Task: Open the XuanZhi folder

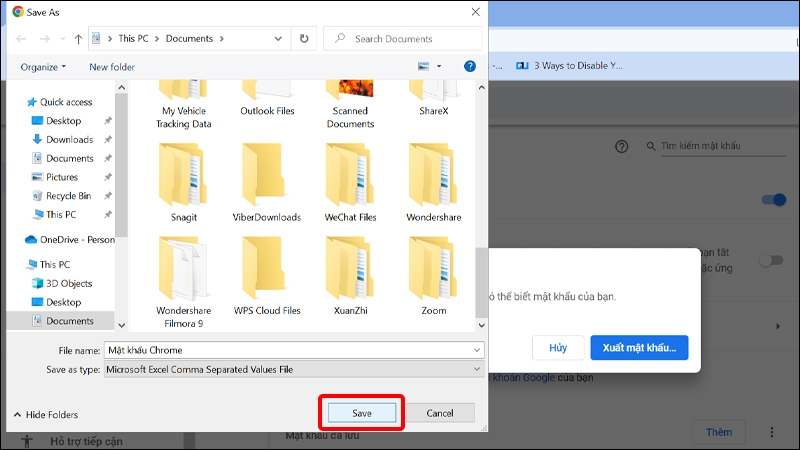Action: pos(351,276)
